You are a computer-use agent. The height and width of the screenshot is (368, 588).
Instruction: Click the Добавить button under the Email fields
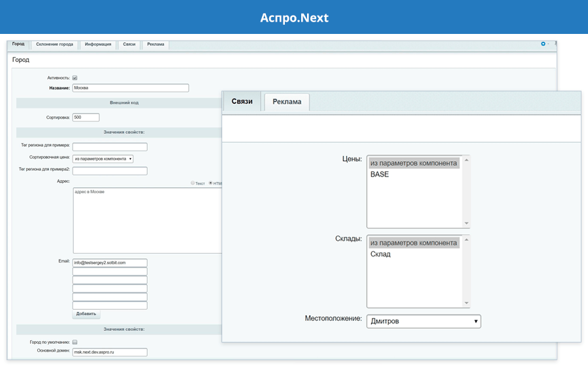tap(86, 314)
